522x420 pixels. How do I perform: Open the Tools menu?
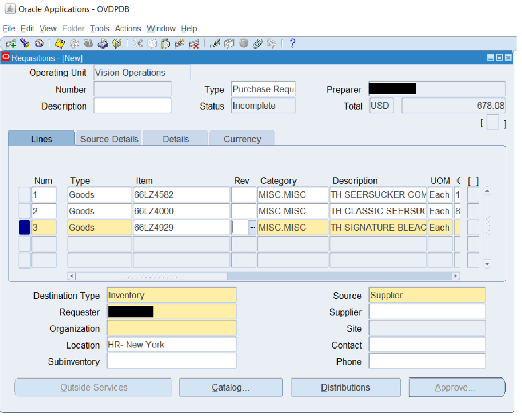pos(99,29)
